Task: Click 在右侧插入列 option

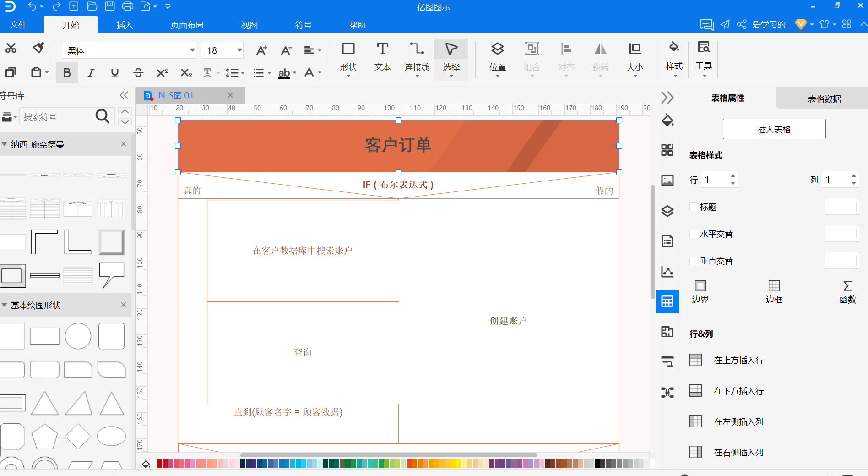Action: [x=738, y=452]
